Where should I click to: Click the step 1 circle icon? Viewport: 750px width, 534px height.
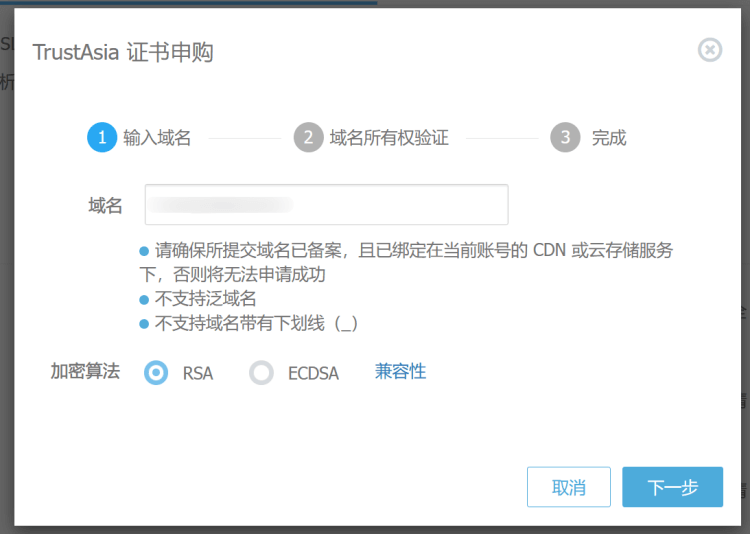click(102, 137)
